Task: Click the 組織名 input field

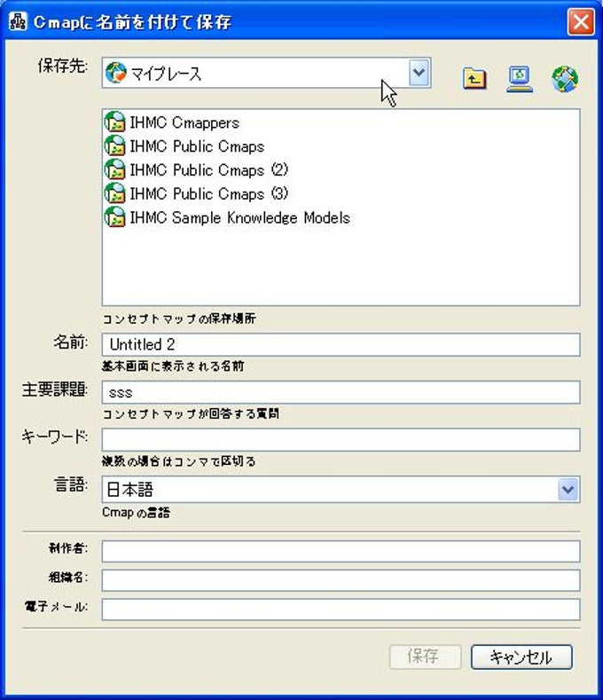Action: click(x=341, y=580)
